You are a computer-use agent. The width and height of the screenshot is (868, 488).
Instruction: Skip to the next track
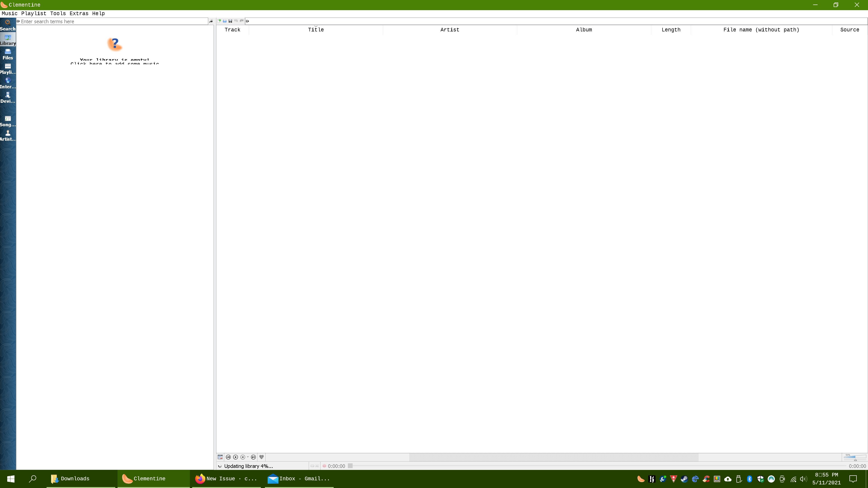click(253, 457)
